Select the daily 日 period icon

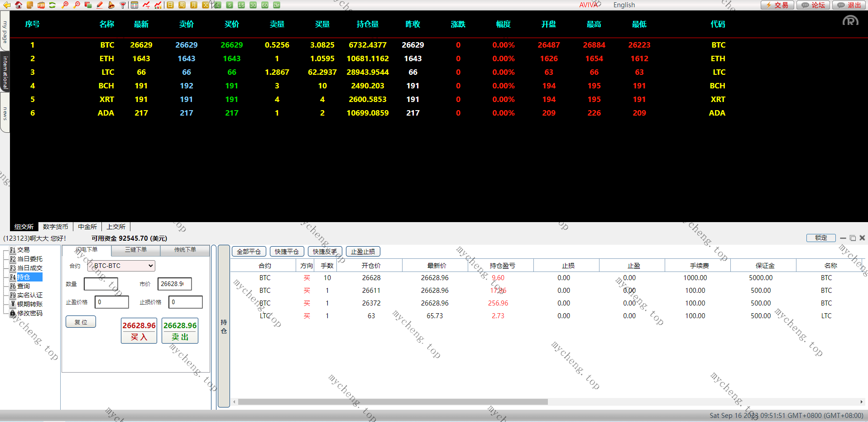(170, 5)
